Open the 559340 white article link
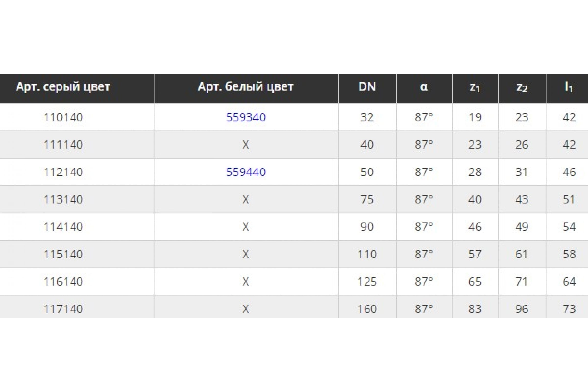The height and width of the screenshot is (392, 588). (246, 117)
